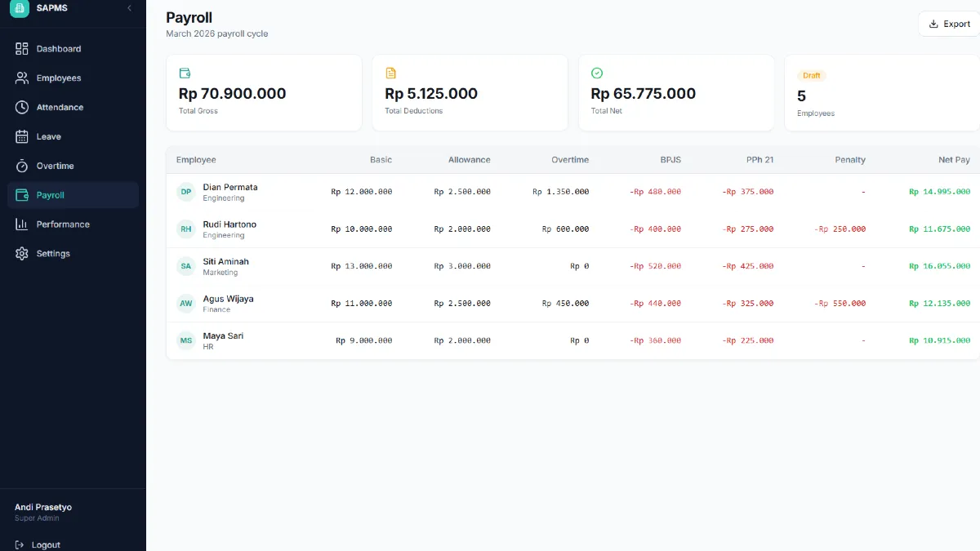The image size is (980, 551).
Task: Open the Dashboard menu item
Action: pyautogui.click(x=73, y=49)
